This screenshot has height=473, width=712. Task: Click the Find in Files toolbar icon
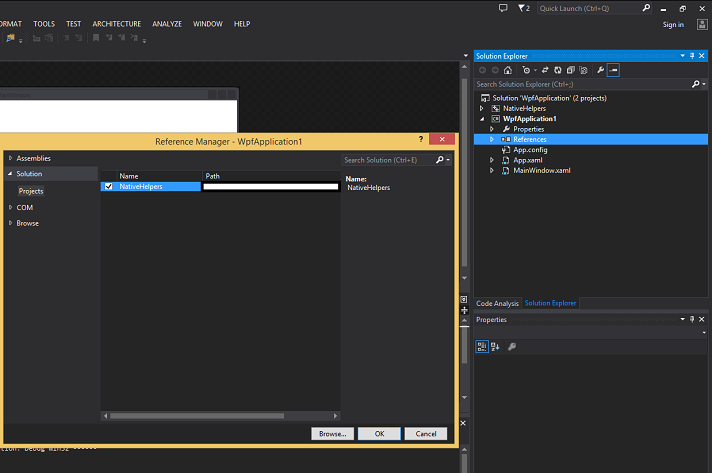(10, 38)
